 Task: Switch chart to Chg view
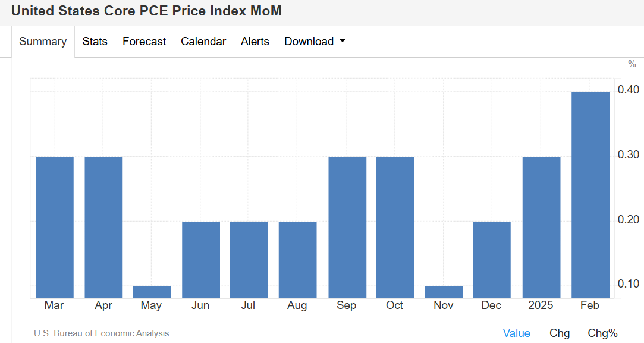pos(559,333)
